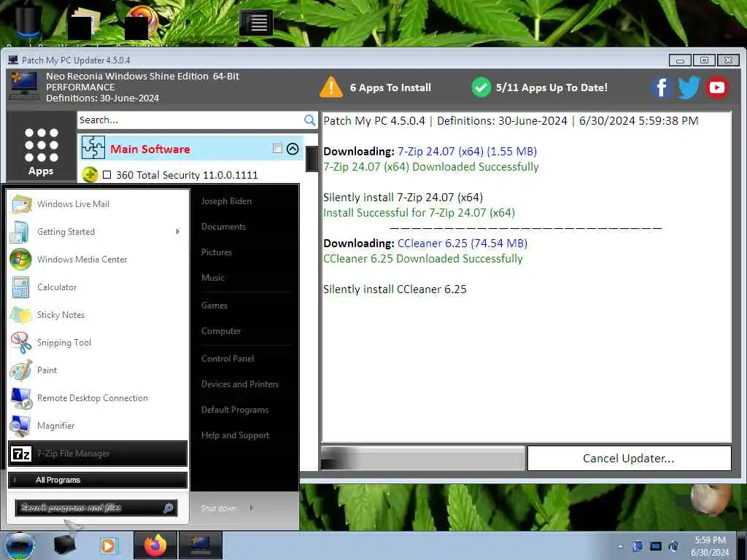Open Joseph Biden user folder
The width and height of the screenshot is (747, 560).
click(x=226, y=201)
